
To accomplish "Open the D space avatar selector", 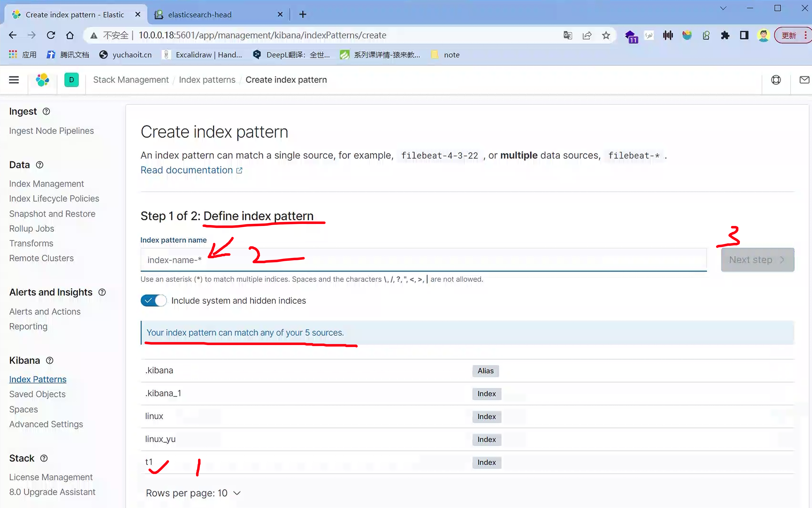I will click(71, 80).
